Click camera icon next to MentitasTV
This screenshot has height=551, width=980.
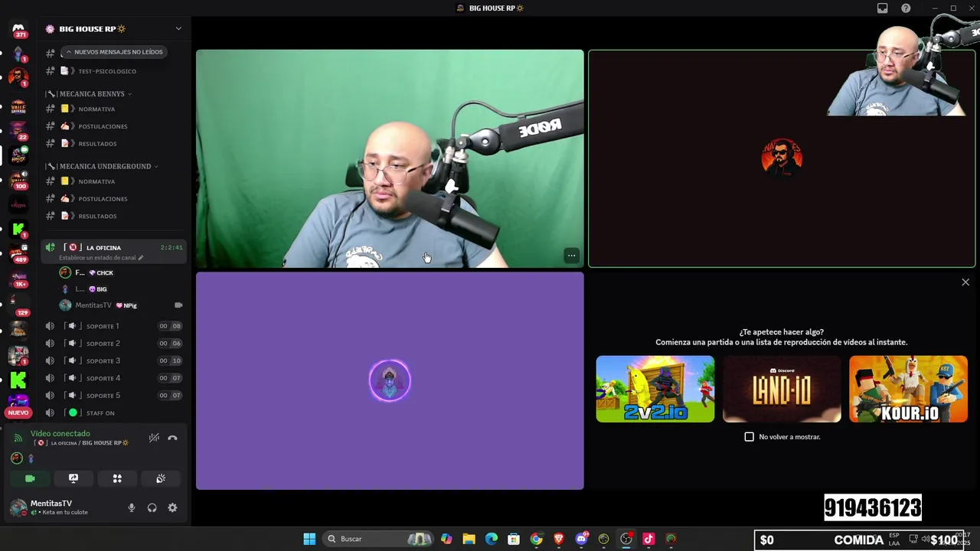[x=178, y=305]
